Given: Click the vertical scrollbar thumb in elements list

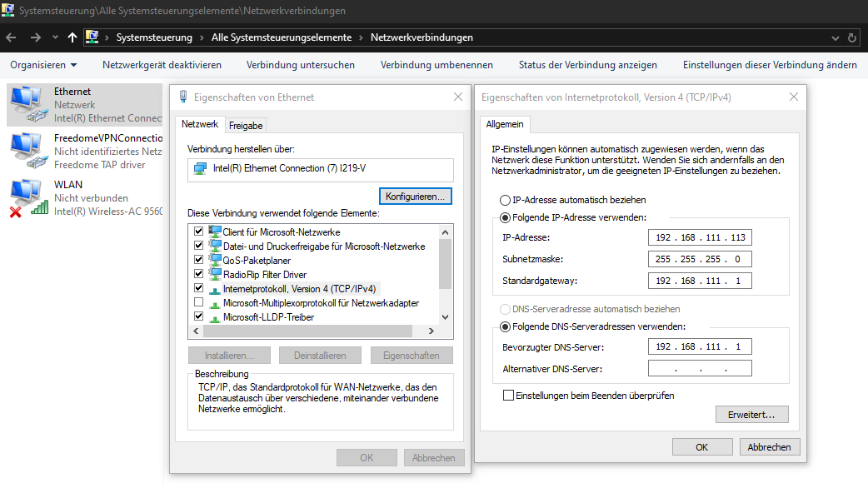Looking at the screenshot, I should coord(445,264).
